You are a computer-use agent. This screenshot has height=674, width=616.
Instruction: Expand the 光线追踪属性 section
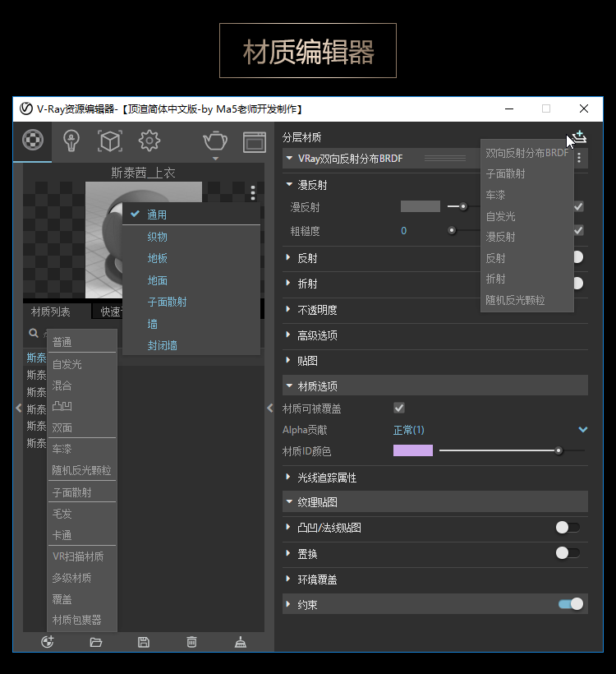[326, 478]
